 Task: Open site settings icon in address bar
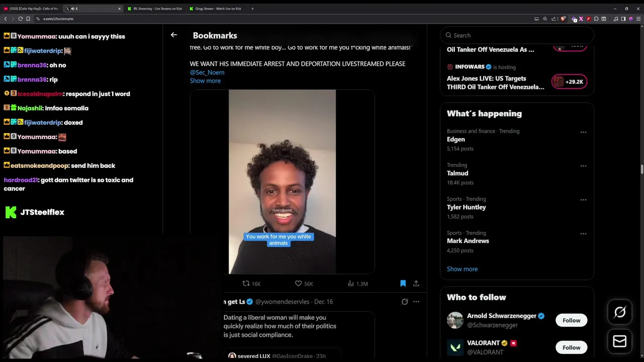coord(38,19)
